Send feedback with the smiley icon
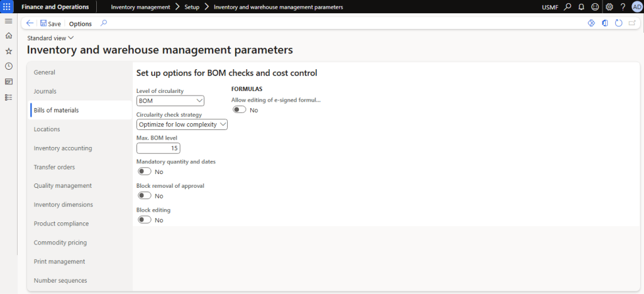This screenshot has width=644, height=294. (594, 7)
